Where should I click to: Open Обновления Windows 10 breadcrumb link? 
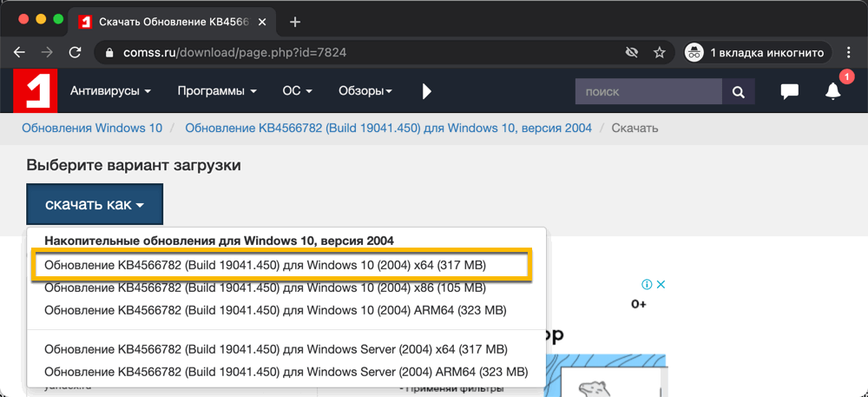pos(92,128)
